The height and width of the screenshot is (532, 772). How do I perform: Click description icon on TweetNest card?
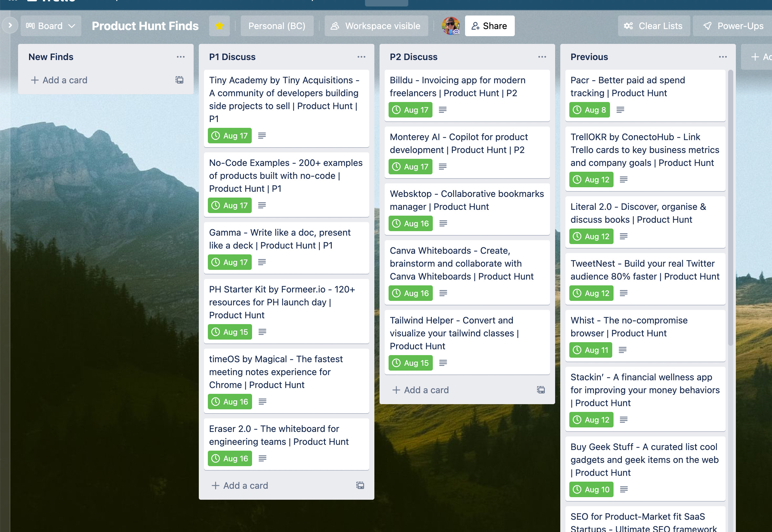pyautogui.click(x=624, y=293)
